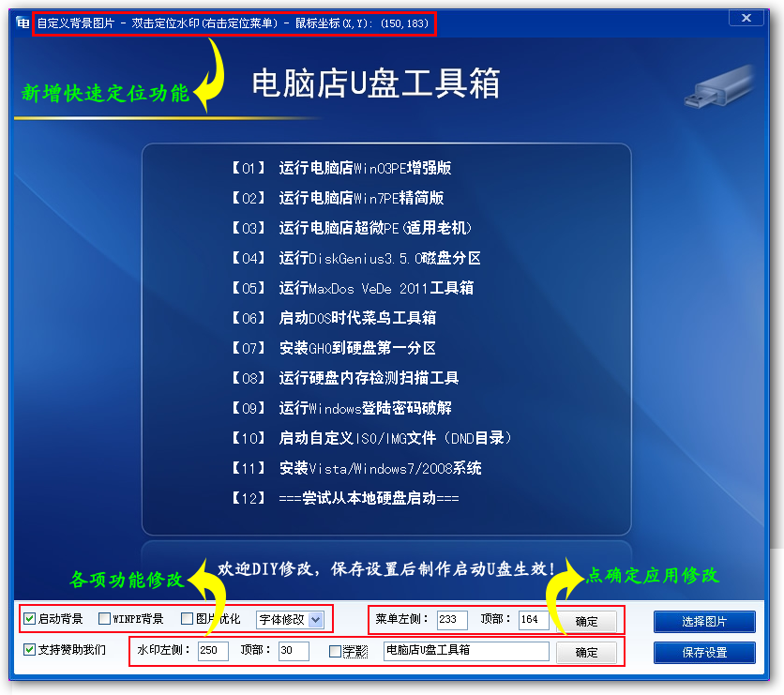Select menu item 01 运行电脑店Win03PE增强版

(x=341, y=168)
